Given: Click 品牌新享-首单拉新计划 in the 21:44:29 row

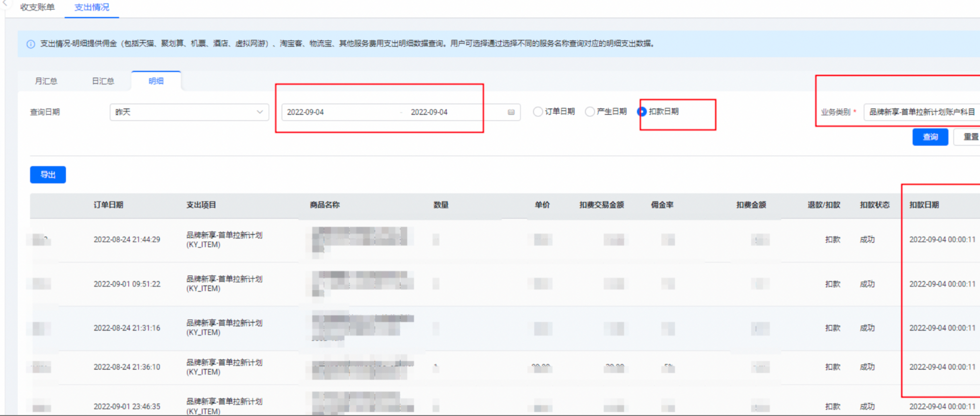Looking at the screenshot, I should [224, 236].
